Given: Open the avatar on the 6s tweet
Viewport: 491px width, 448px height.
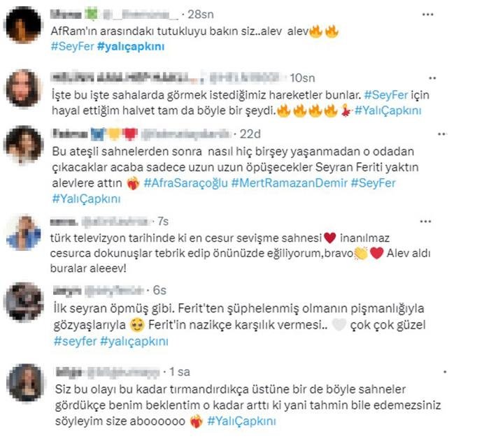Looking at the screenshot, I should click(x=24, y=302).
